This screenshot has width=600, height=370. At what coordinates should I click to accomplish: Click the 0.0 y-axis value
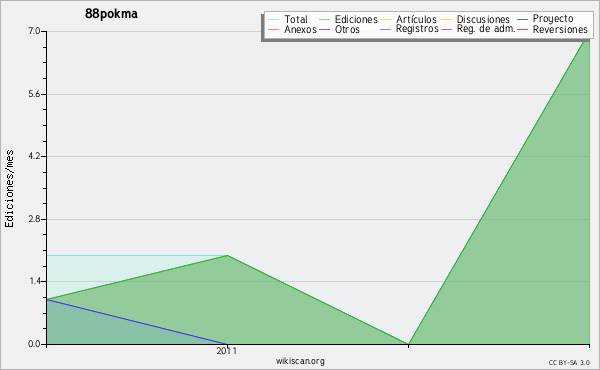point(34,344)
